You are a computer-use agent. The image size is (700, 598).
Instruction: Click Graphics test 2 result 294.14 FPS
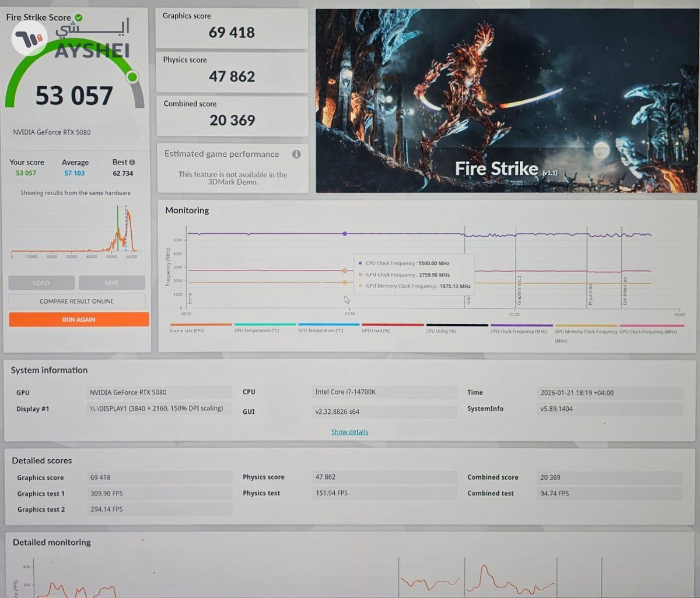pos(159,509)
